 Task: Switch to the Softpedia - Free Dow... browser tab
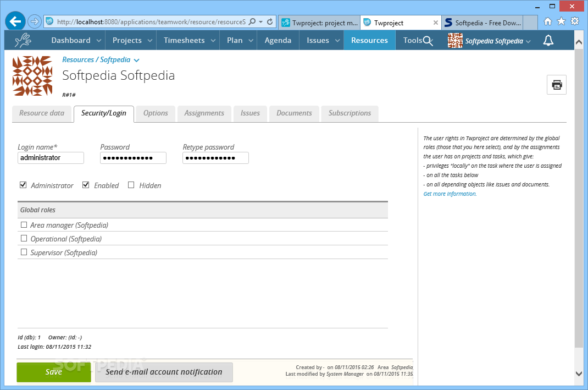click(484, 23)
